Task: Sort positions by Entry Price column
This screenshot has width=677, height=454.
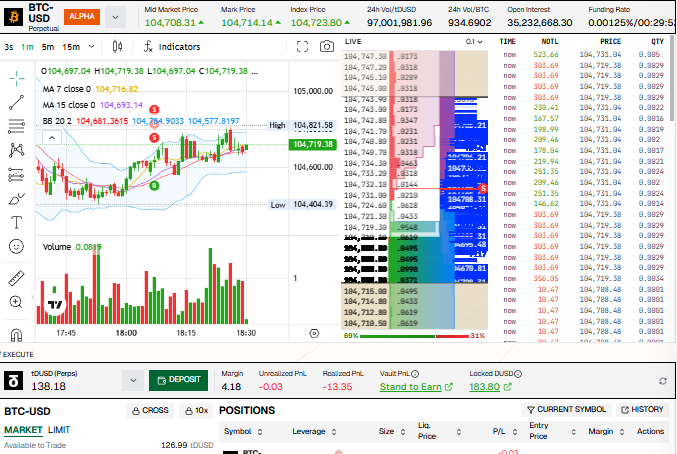Action: [x=553, y=431]
